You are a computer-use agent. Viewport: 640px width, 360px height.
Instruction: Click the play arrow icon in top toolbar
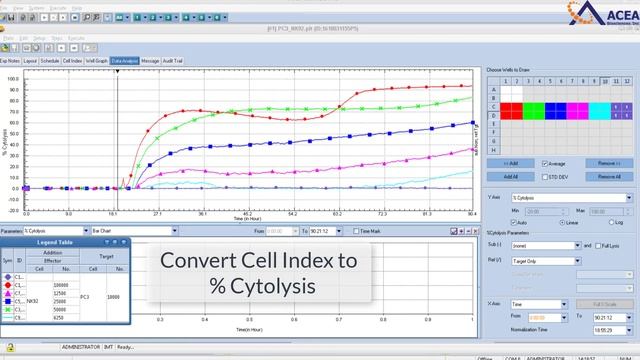[x=44, y=18]
